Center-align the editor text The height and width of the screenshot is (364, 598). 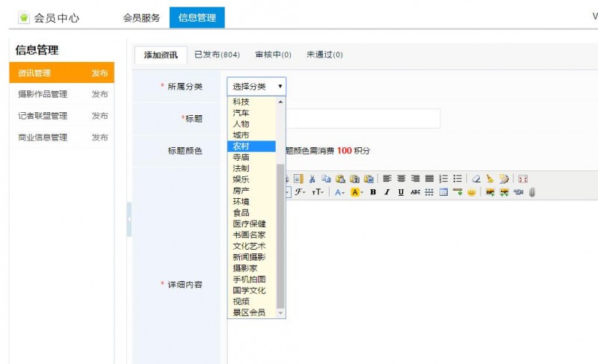[x=401, y=179]
